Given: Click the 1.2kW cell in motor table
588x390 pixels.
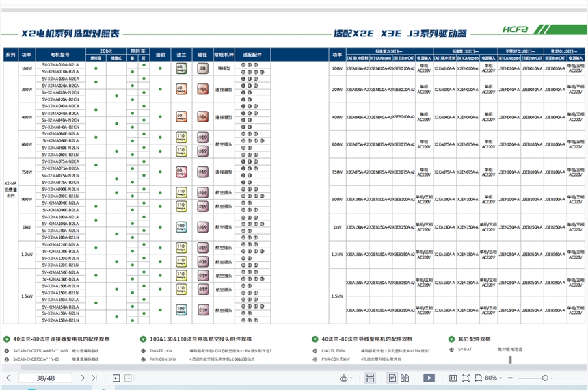Looking at the screenshot, I should [x=27, y=255].
